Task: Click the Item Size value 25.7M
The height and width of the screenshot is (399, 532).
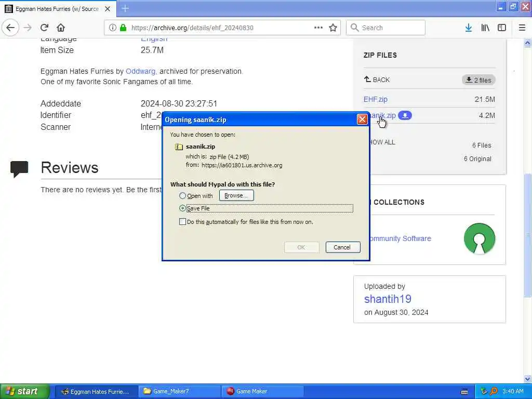Action: click(x=152, y=50)
